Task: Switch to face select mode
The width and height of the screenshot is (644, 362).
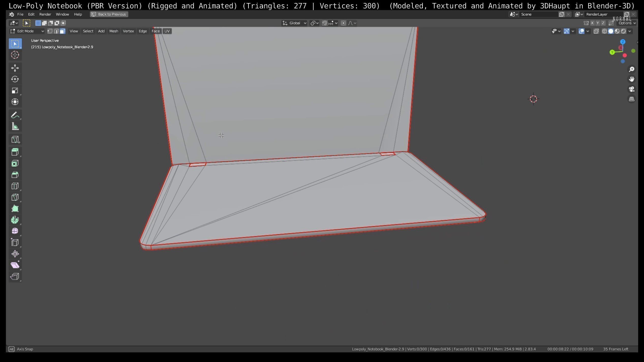Action: tap(63, 31)
